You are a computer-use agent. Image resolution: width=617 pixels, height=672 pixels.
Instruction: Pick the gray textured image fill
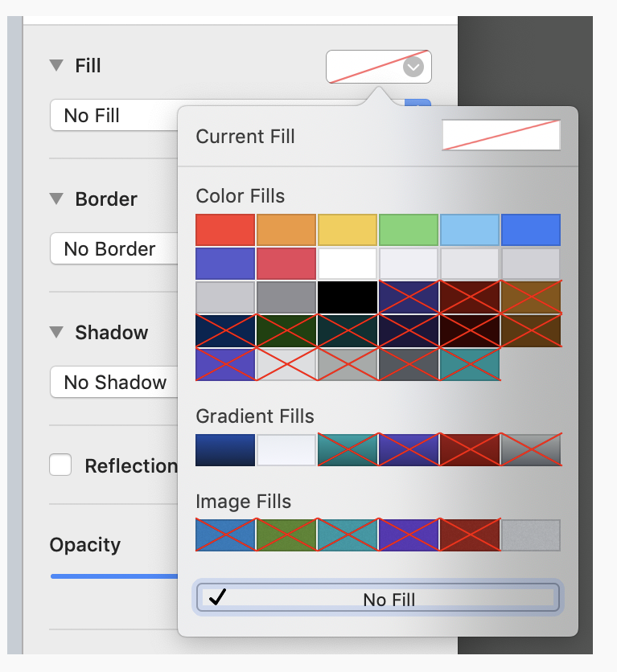click(x=531, y=535)
